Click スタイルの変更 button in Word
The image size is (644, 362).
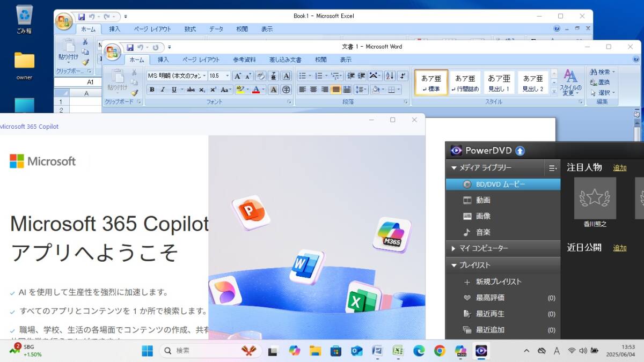click(x=570, y=82)
